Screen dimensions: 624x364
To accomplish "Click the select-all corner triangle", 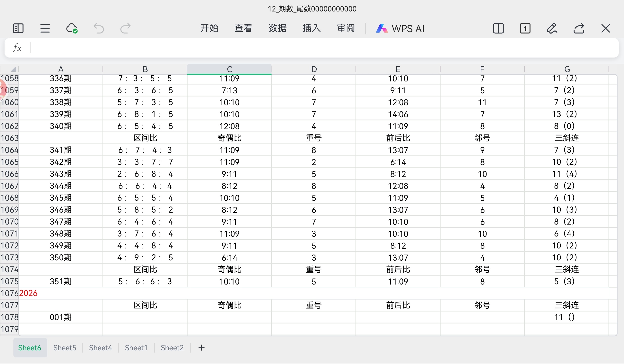I will [13, 69].
